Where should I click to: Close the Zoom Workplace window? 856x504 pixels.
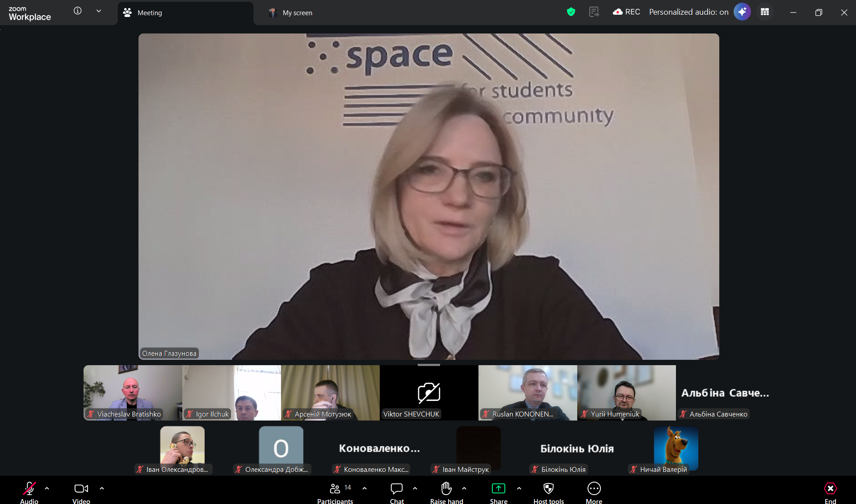(844, 12)
